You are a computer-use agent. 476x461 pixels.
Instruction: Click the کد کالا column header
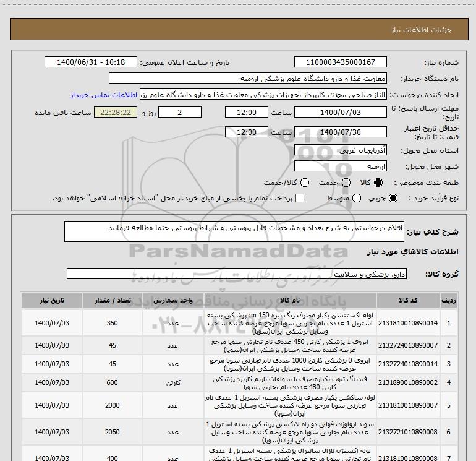point(408,300)
